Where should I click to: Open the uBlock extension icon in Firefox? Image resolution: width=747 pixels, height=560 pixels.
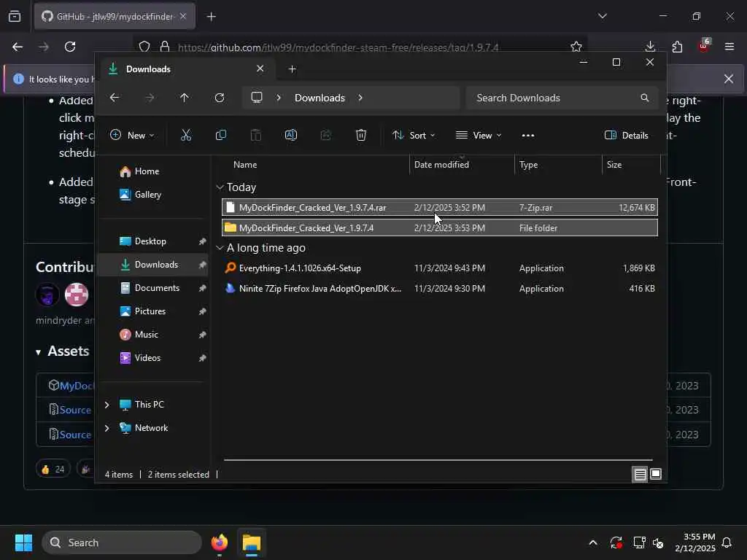(704, 46)
